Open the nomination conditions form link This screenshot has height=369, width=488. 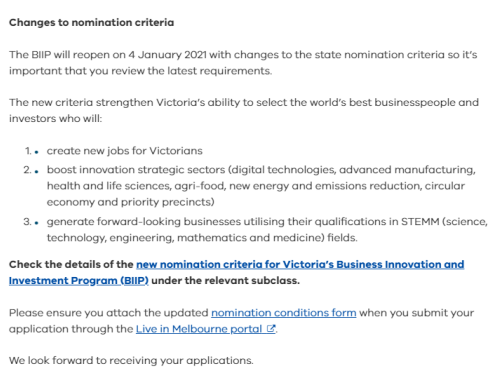[x=284, y=313]
